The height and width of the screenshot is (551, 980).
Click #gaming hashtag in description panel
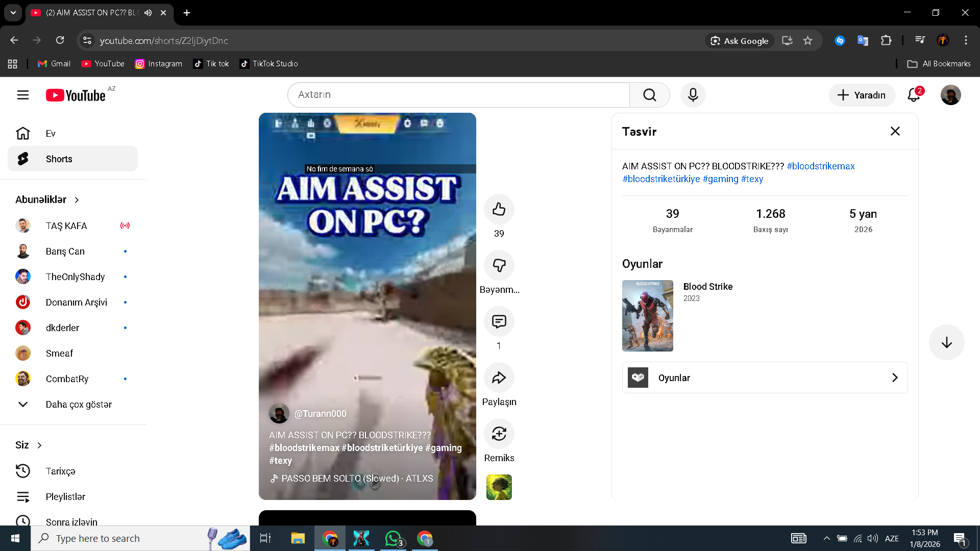[720, 179]
